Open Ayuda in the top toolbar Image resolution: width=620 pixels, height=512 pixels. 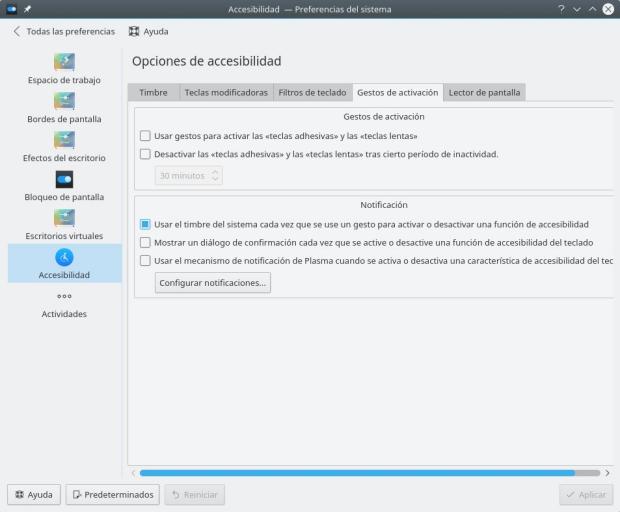click(x=149, y=31)
